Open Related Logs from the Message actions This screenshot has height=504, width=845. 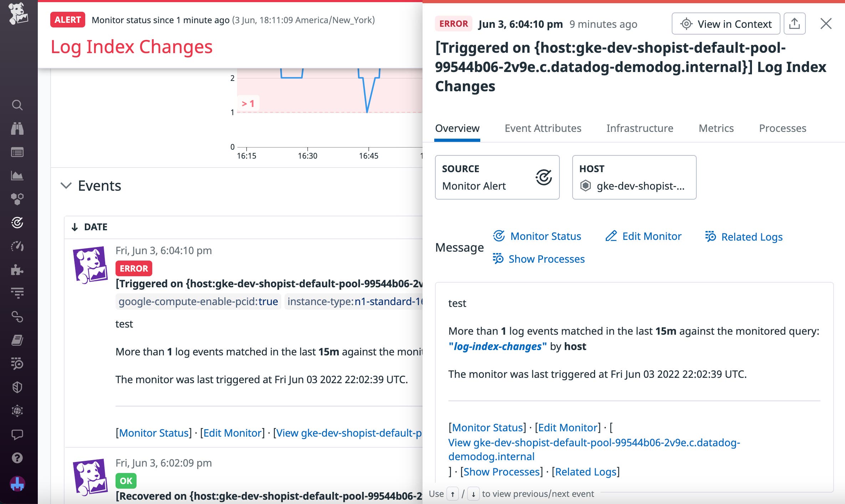[x=751, y=236]
